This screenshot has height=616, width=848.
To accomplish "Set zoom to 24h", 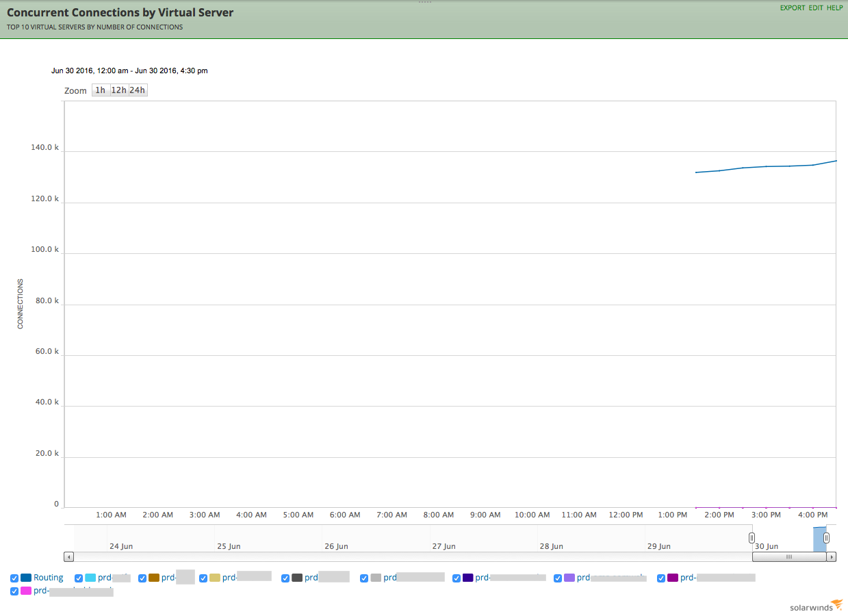I will coord(138,90).
